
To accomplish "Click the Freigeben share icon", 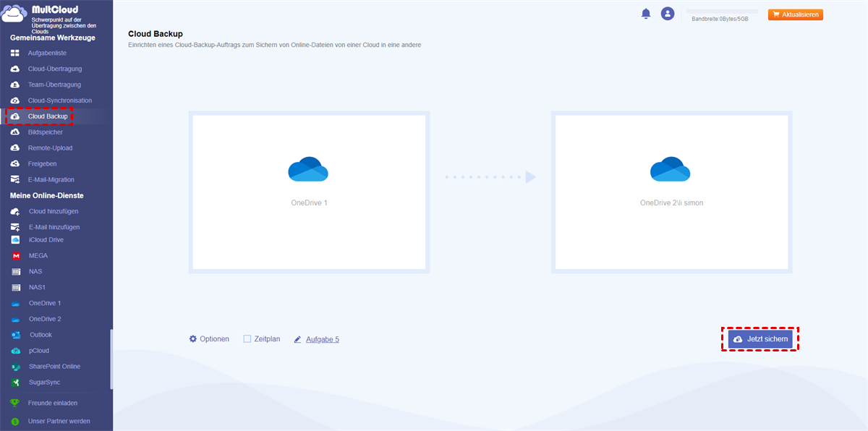I will 14,164.
